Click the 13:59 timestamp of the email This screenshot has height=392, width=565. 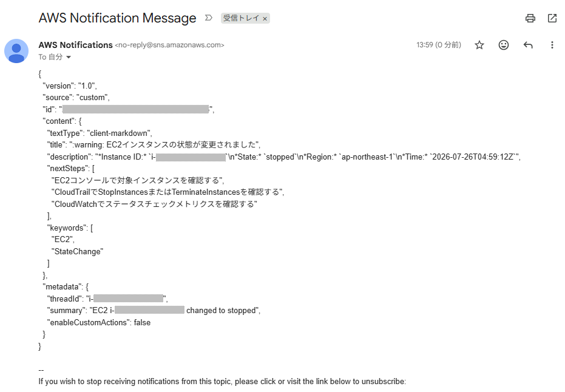point(439,45)
